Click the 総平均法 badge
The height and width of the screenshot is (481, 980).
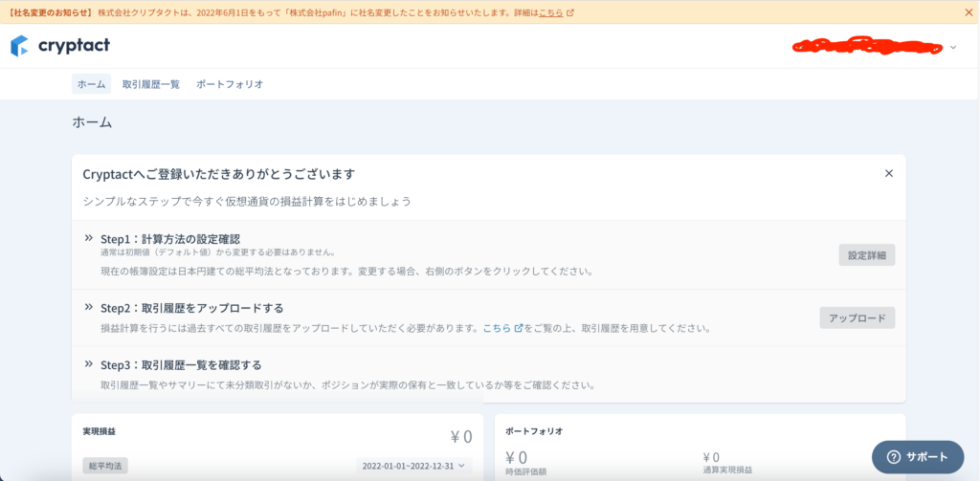pos(105,466)
